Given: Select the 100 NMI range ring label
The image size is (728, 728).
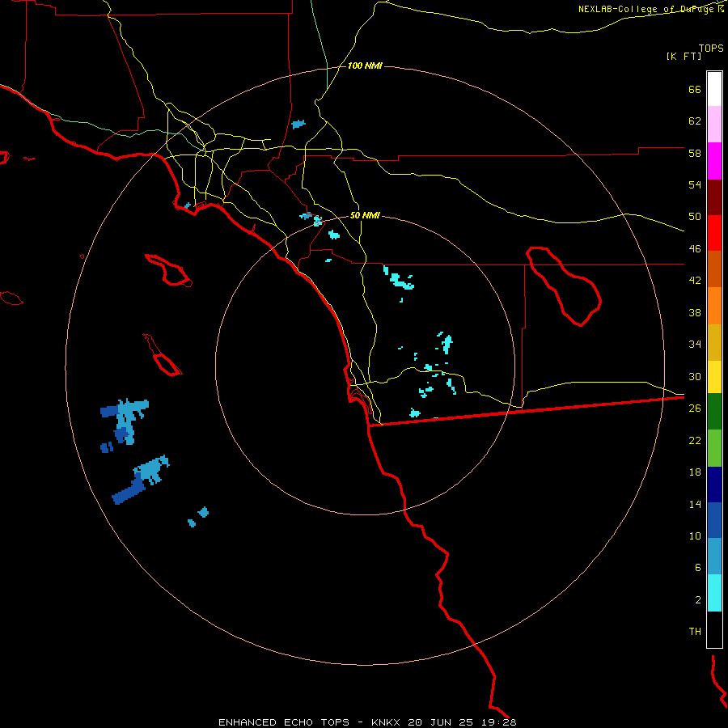Looking at the screenshot, I should 365,66.
